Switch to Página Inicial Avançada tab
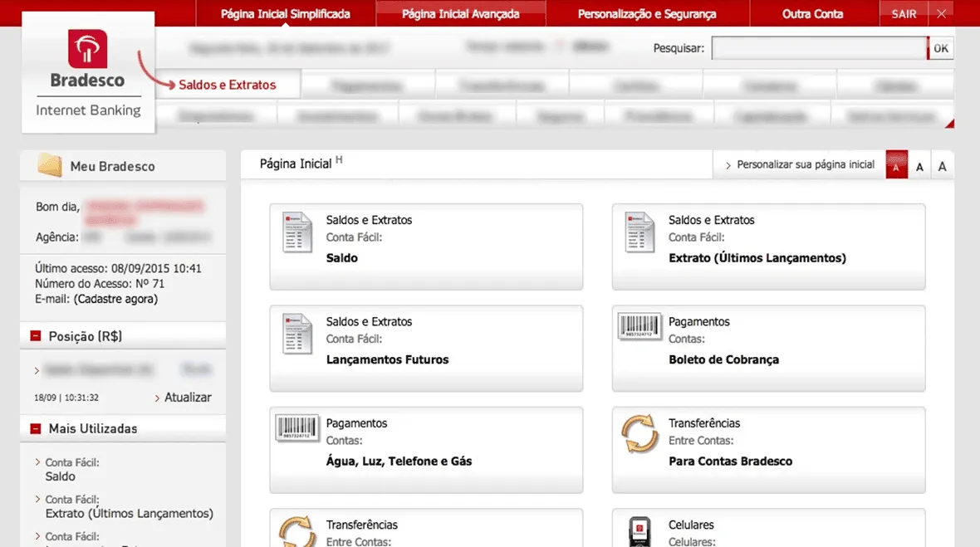The height and width of the screenshot is (547, 980). pyautogui.click(x=461, y=14)
